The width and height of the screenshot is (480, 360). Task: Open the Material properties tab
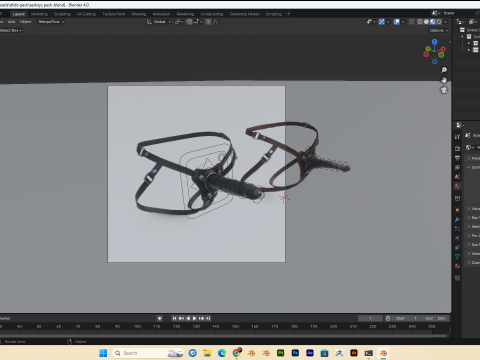457,266
